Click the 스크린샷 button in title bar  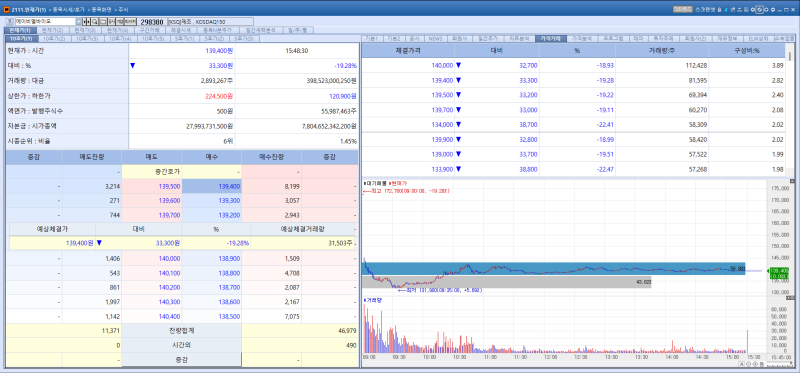click(x=705, y=9)
